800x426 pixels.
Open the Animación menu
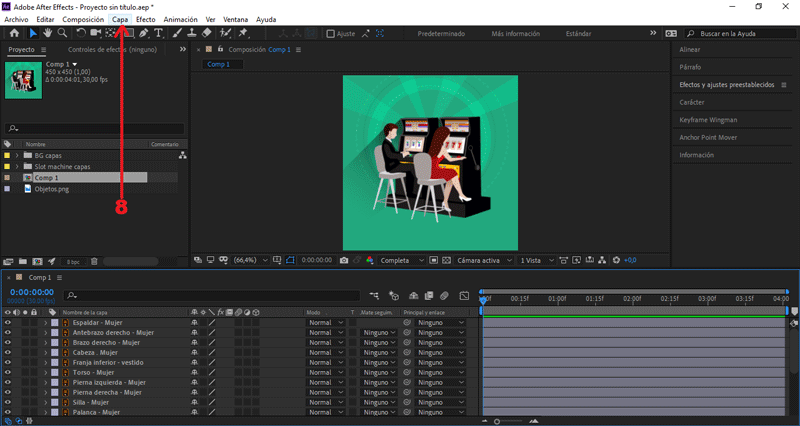coord(180,19)
